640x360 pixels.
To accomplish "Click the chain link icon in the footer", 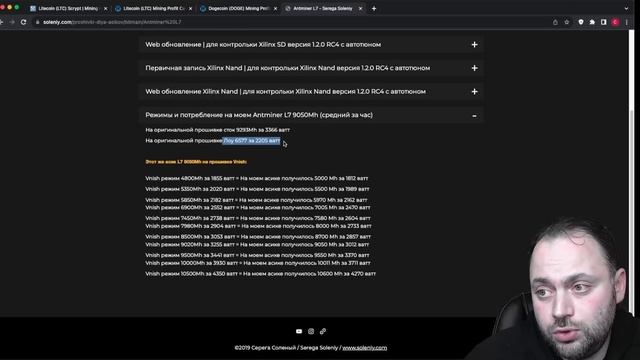I will (x=323, y=331).
